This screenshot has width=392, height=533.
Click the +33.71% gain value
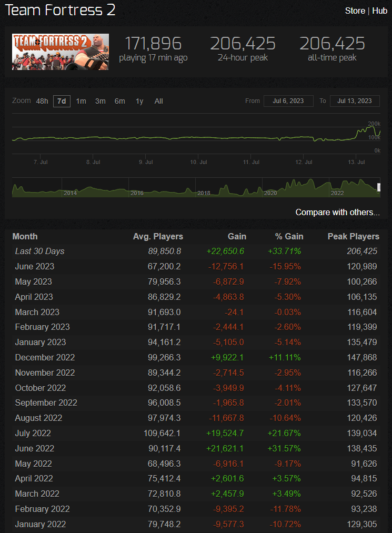(284, 251)
